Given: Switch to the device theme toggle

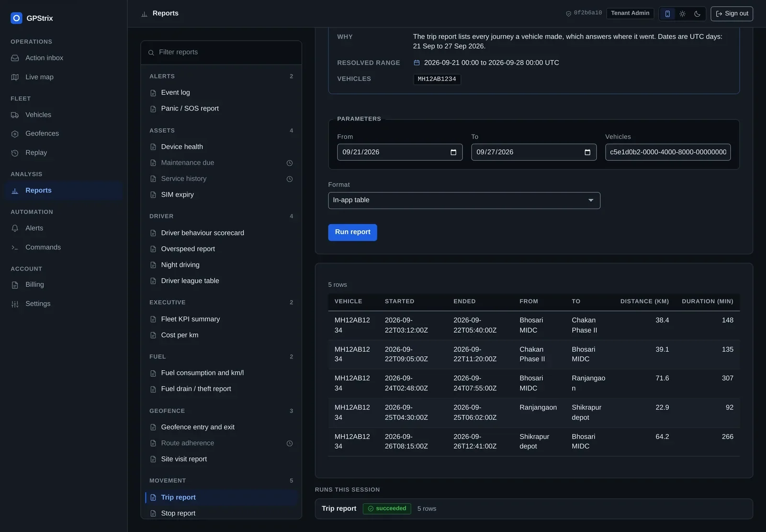Looking at the screenshot, I should (x=667, y=14).
